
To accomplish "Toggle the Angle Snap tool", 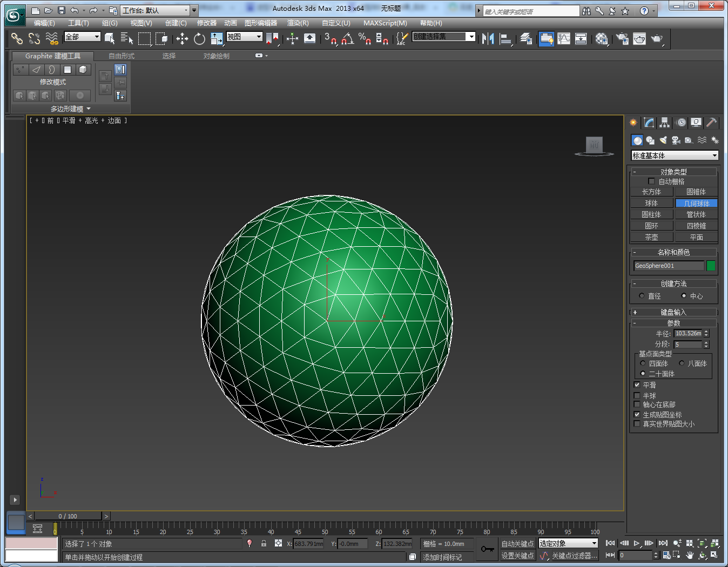I will (348, 38).
